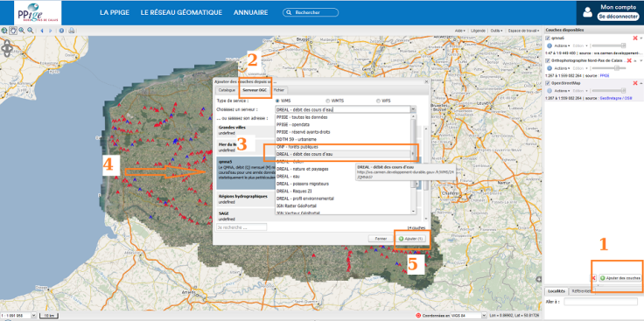The width and height of the screenshot is (644, 321).
Task: Show info for the qmna5 layer
Action: pos(549,45)
